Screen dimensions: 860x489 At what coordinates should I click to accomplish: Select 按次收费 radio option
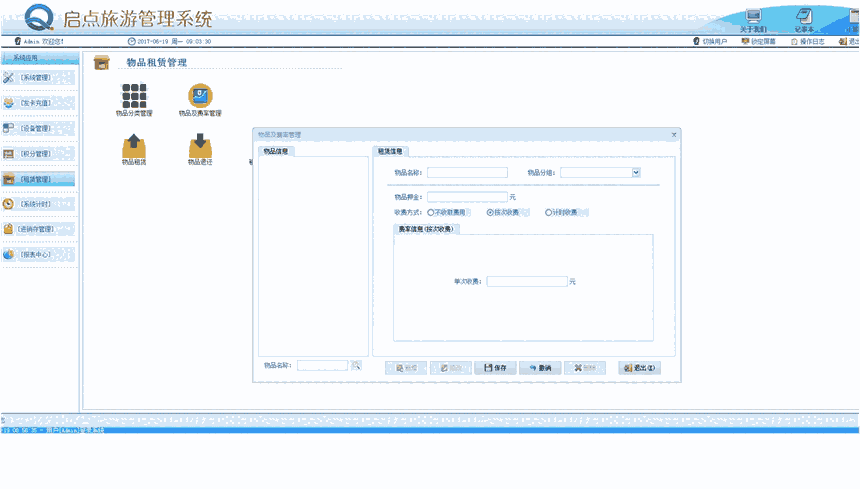click(490, 212)
